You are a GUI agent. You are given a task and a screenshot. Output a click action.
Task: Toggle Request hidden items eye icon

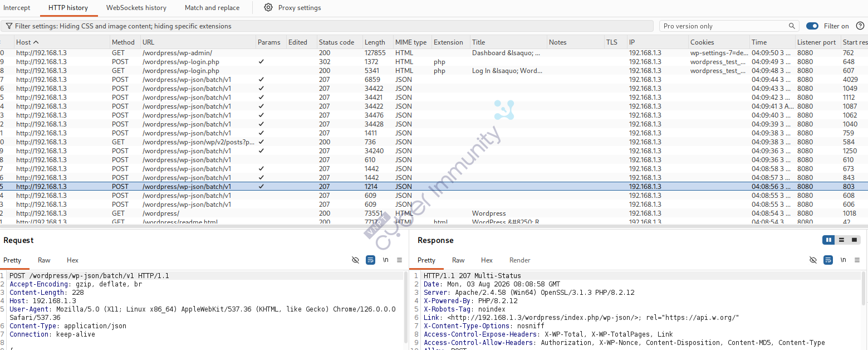coord(355,260)
